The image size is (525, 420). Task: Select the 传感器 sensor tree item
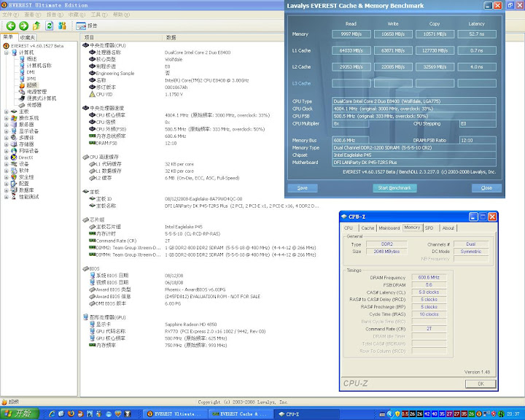tap(34, 104)
